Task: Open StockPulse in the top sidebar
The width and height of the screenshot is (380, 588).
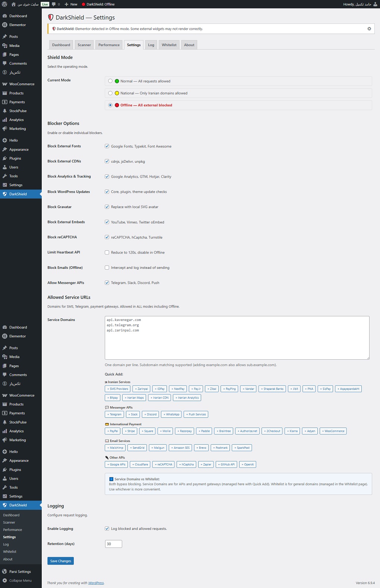Action: 18,111
